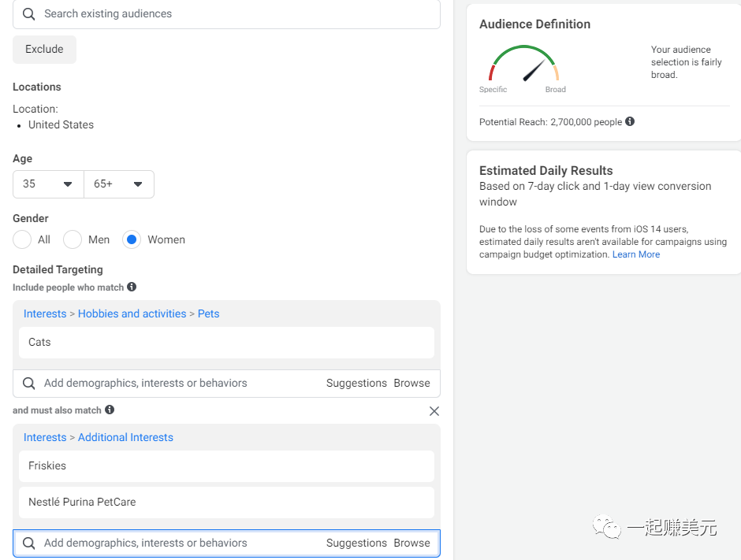The image size is (741, 560).
Task: Click Browse in second targeting field
Action: 411,543
